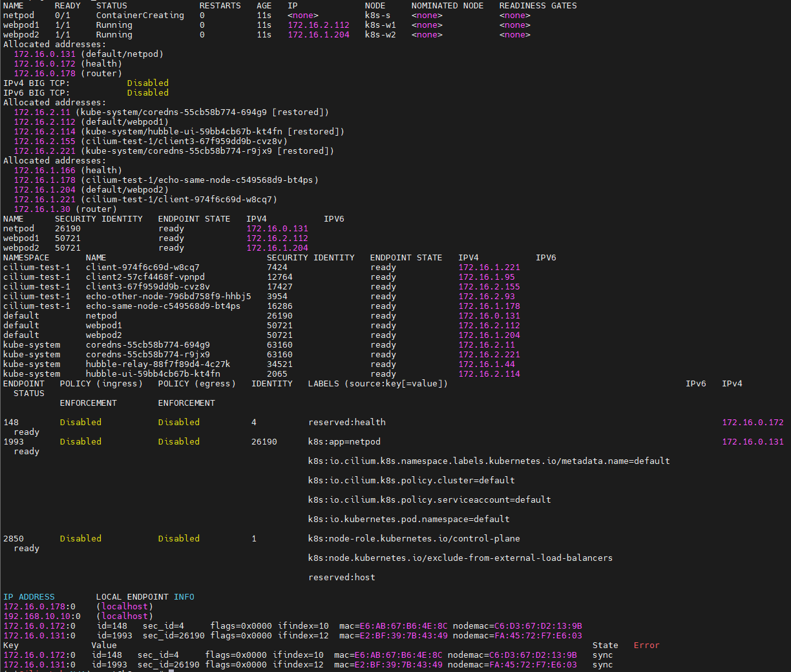Click the reserved:host label text
Screen dimensions: 791x672
(x=341, y=578)
